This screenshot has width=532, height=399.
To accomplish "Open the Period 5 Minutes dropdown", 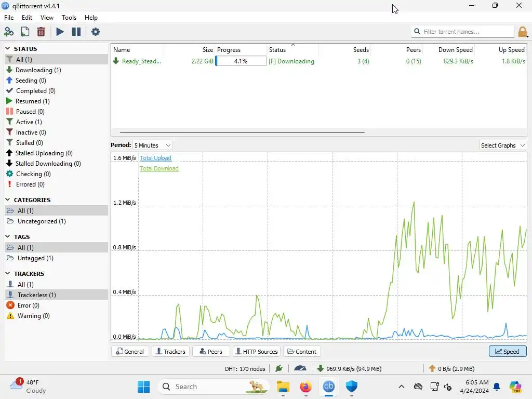I will [152, 145].
